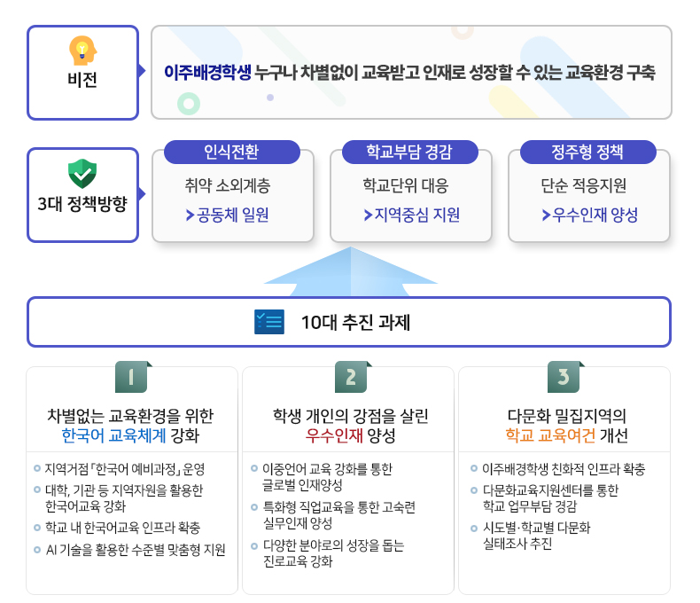Click the 특화형 직업교육을 통한 고숙련 item
The width and height of the screenshot is (700, 603).
pyautogui.click(x=338, y=514)
